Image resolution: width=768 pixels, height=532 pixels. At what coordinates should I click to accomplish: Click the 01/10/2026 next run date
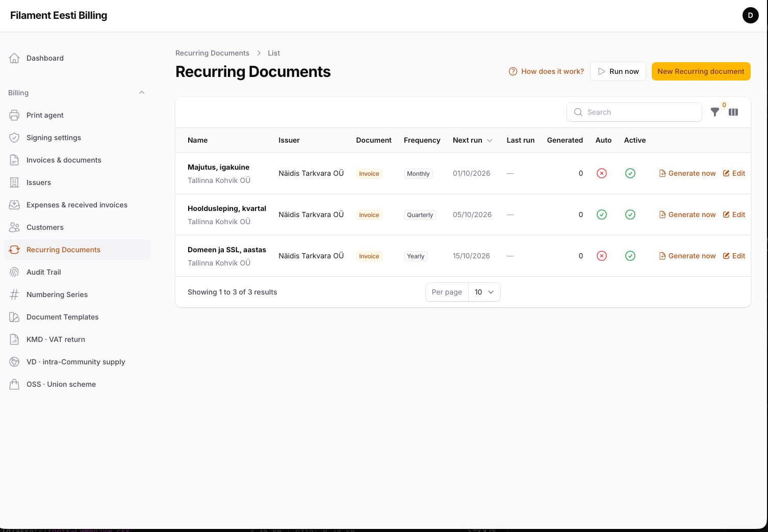click(x=472, y=173)
